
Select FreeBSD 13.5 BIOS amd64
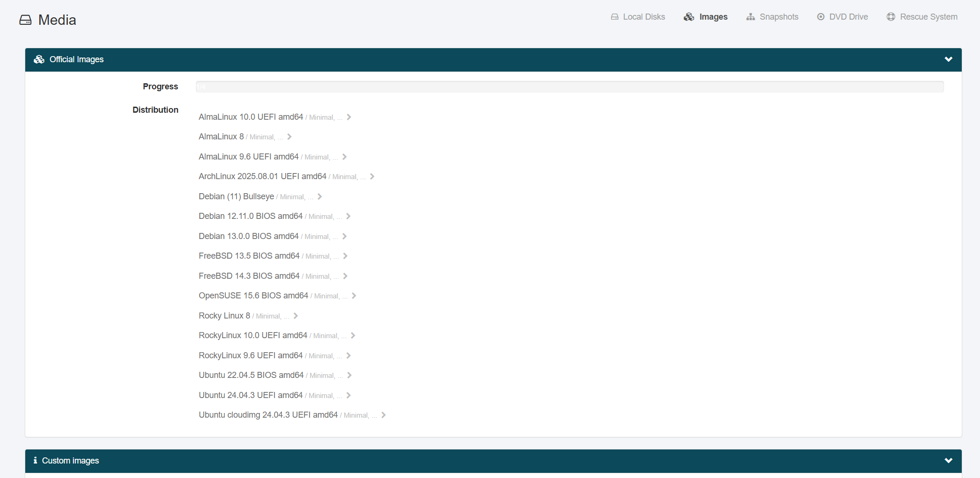click(249, 256)
